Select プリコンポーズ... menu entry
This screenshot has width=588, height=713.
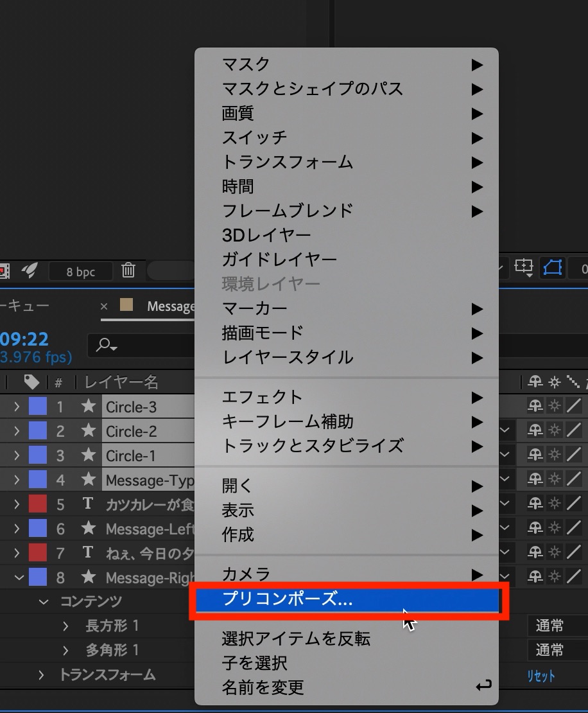348,600
